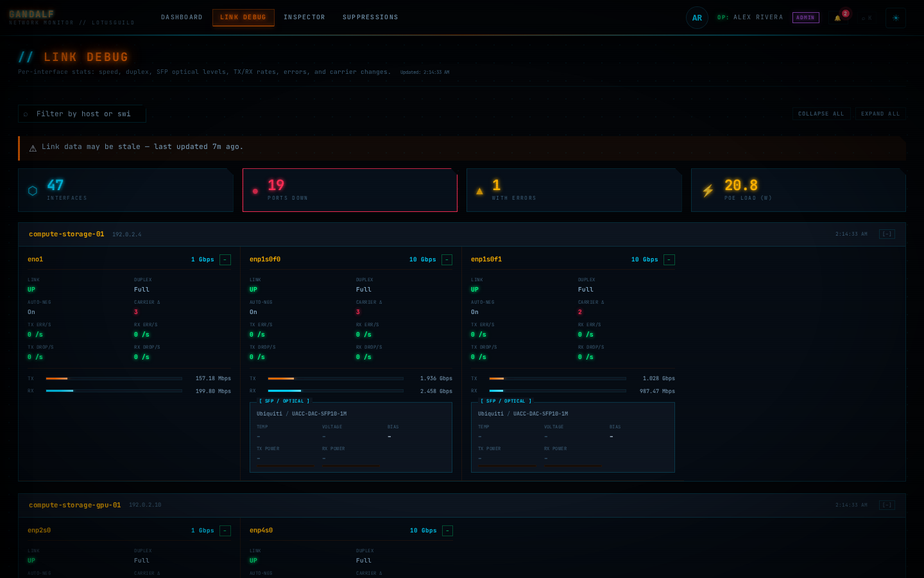The image size is (924, 578).
Task: Click the magnifier icon in the filter box
Action: coord(26,114)
